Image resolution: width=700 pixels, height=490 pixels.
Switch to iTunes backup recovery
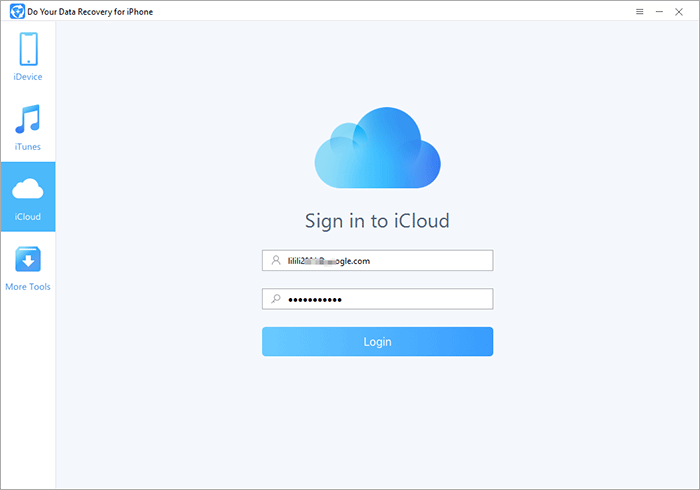tap(28, 127)
